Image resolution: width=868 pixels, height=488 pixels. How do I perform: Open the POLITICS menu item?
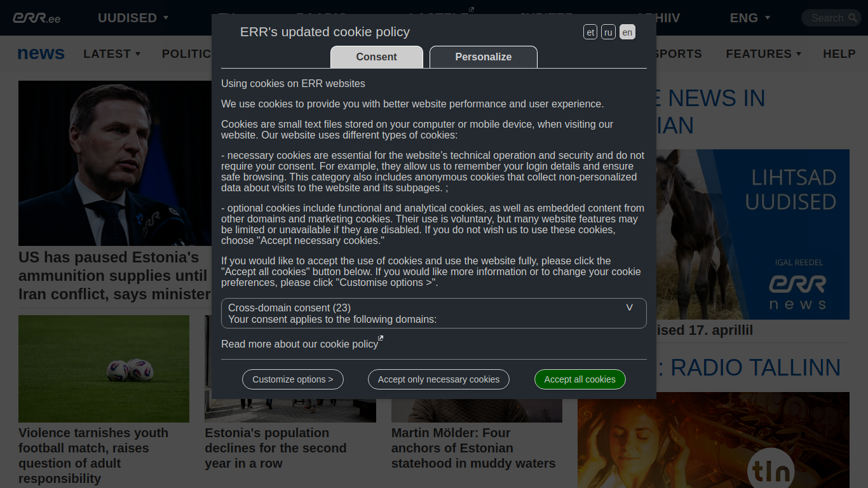(x=186, y=54)
